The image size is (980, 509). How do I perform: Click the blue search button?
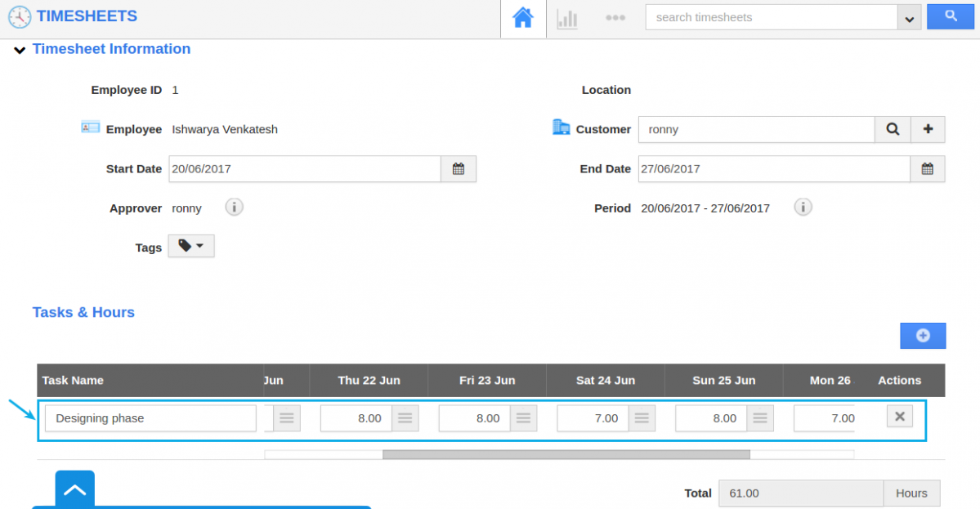point(951,16)
